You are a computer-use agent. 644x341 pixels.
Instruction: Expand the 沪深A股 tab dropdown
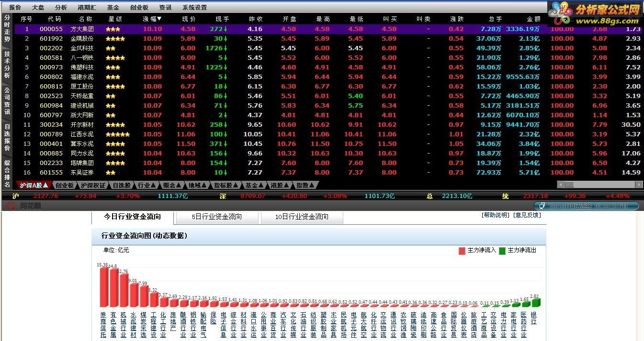tap(45, 185)
